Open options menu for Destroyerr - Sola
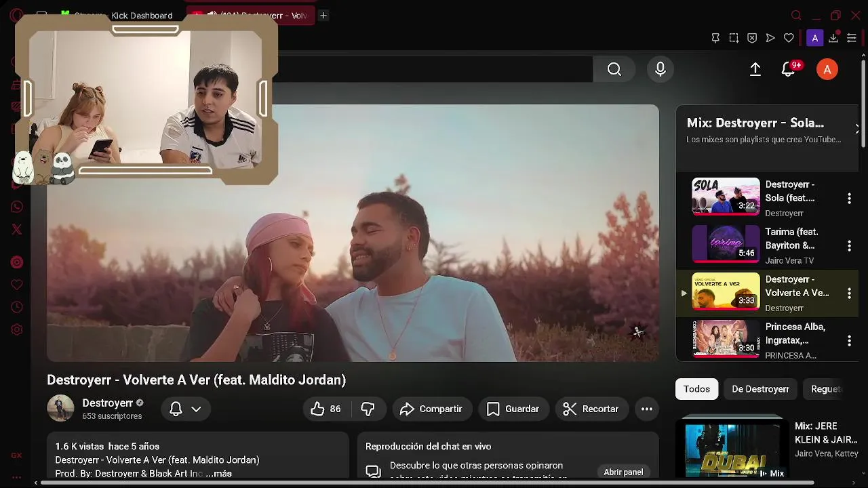Screen dimensions: 868x488 pyautogui.click(x=849, y=198)
